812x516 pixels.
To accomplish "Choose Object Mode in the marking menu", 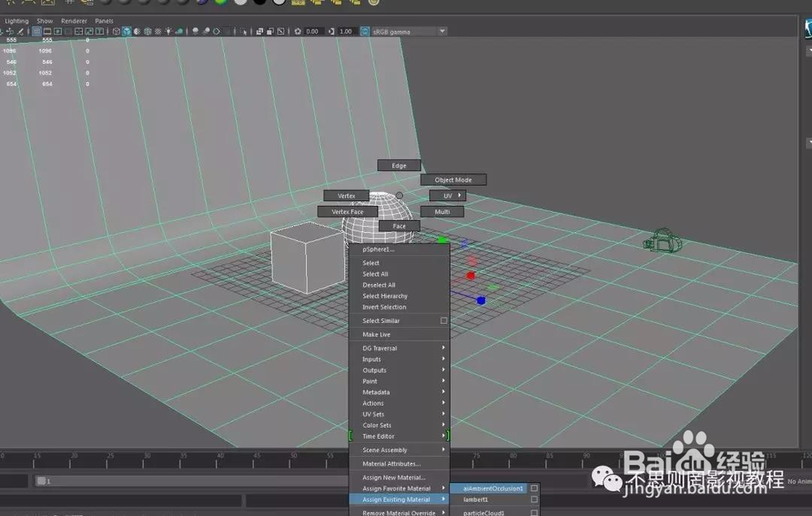I will [x=453, y=179].
